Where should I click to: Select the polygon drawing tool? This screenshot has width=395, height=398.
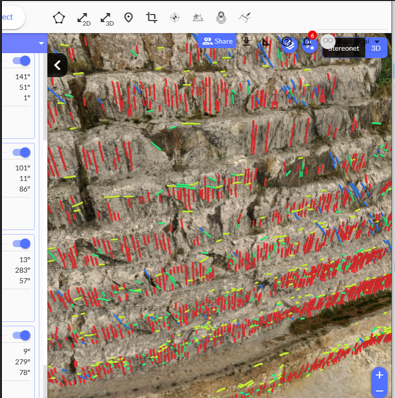pyautogui.click(x=59, y=18)
